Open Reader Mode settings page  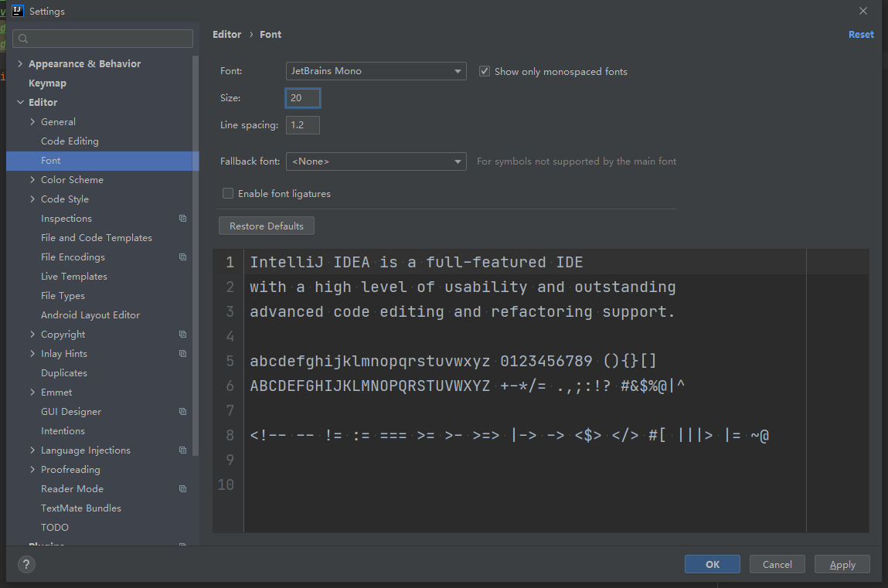pos(72,489)
